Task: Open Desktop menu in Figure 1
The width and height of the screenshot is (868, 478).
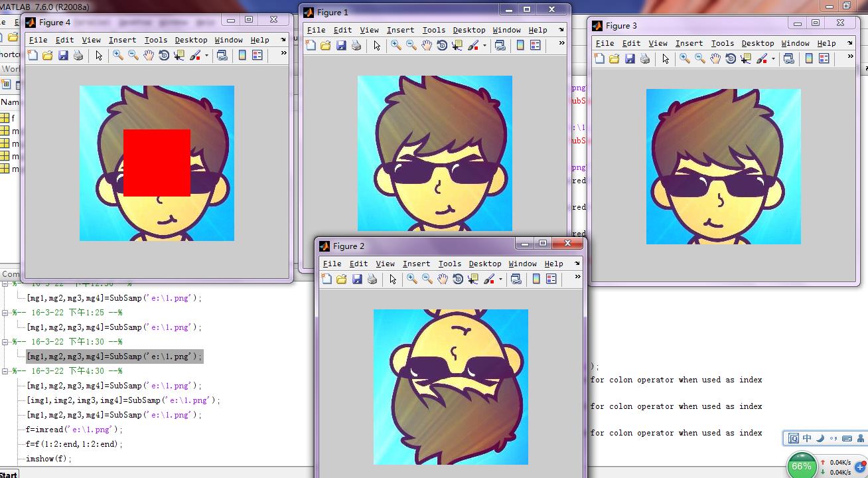Action: [469, 30]
